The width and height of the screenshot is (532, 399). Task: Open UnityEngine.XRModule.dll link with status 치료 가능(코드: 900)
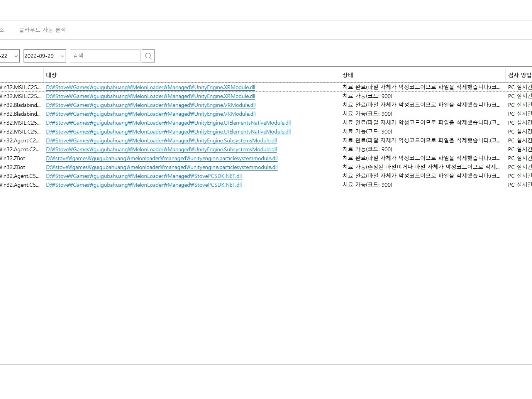pos(151,96)
